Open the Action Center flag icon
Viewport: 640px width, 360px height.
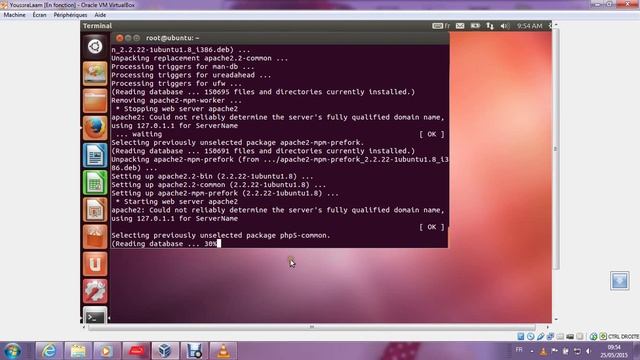[x=554, y=351]
